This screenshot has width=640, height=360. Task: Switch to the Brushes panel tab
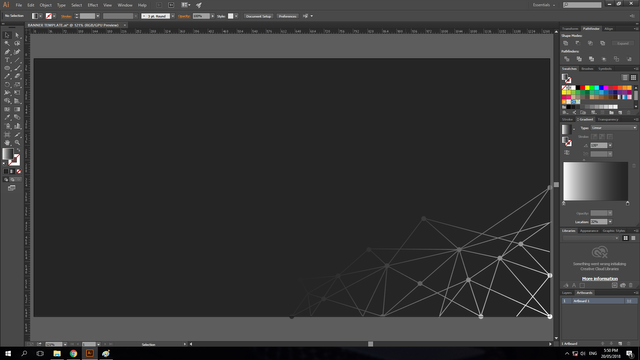coord(587,69)
